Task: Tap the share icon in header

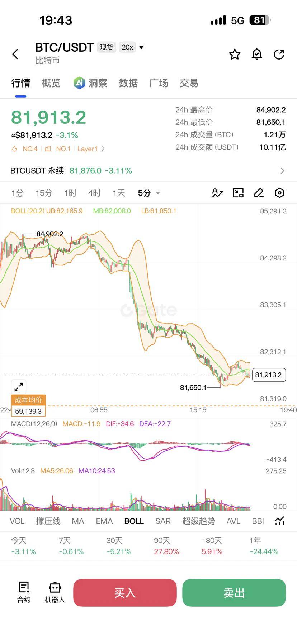Action: [x=279, y=54]
